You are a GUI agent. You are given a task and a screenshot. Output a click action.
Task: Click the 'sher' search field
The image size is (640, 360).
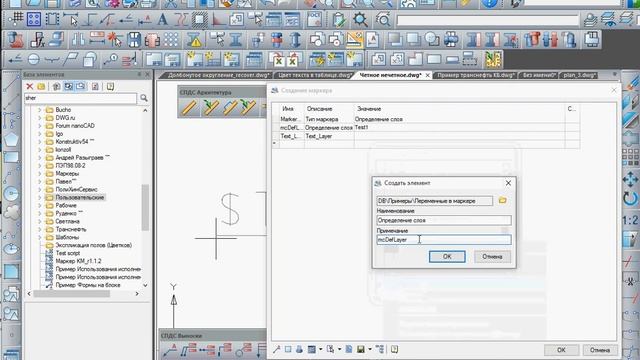tap(80, 98)
